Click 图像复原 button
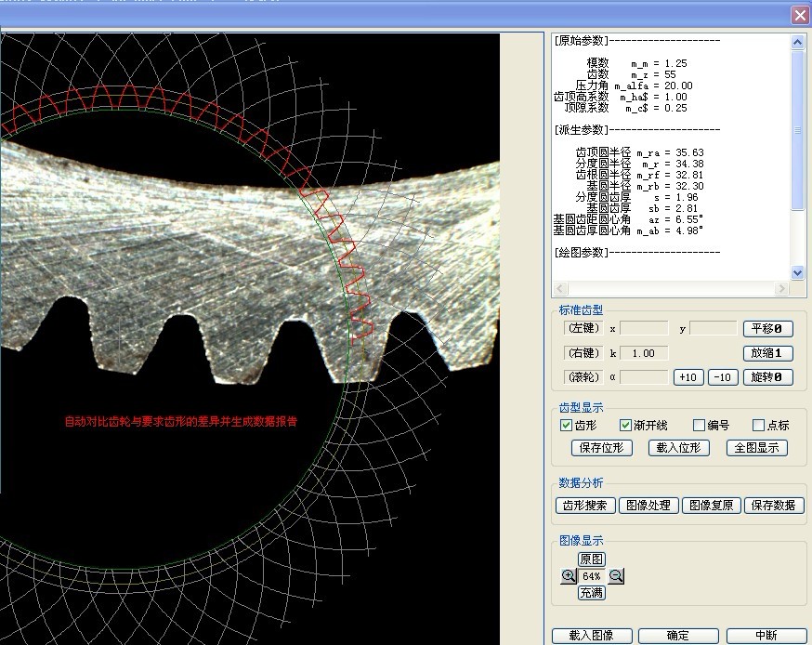The width and height of the screenshot is (812, 645). (712, 505)
